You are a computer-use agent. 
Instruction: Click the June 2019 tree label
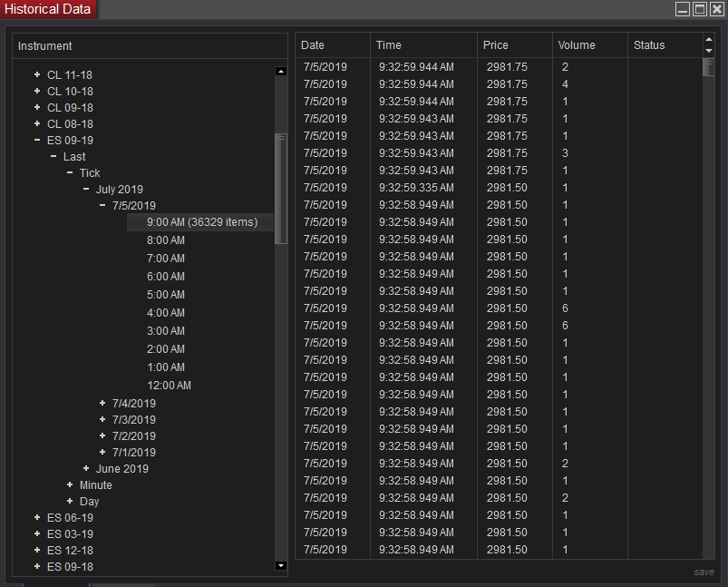click(x=122, y=468)
